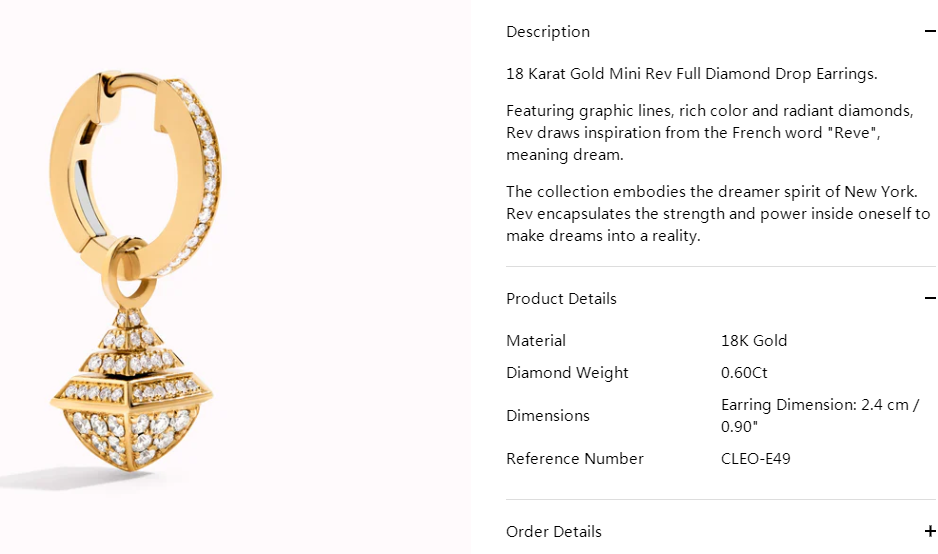Select the Dimensions label
This screenshot has height=554, width=938.
[x=548, y=416]
